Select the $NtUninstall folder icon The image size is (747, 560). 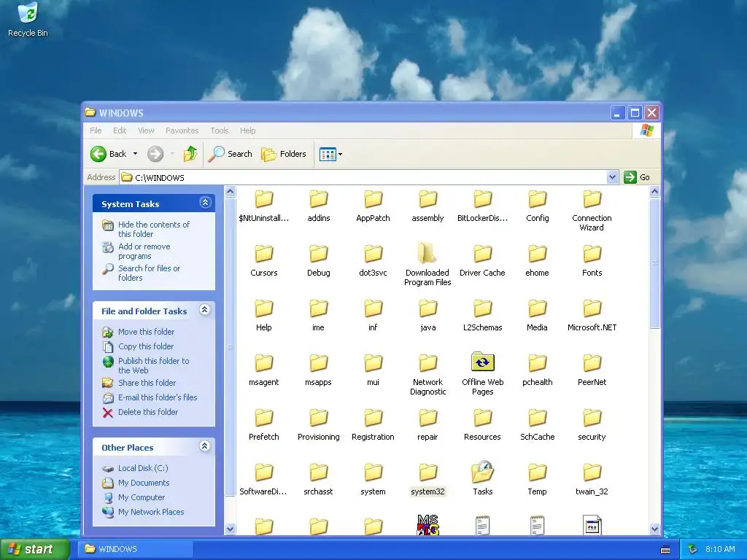point(264,199)
